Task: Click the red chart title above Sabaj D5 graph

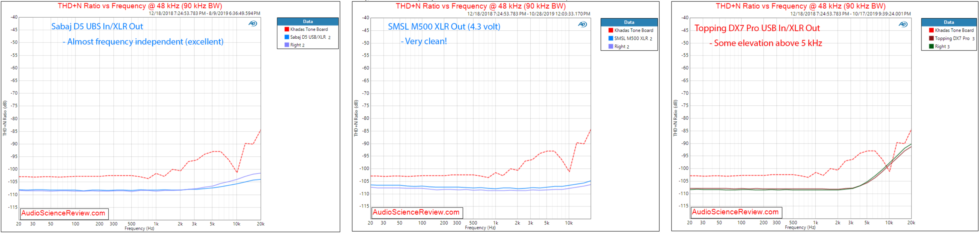Action: [140, 6]
